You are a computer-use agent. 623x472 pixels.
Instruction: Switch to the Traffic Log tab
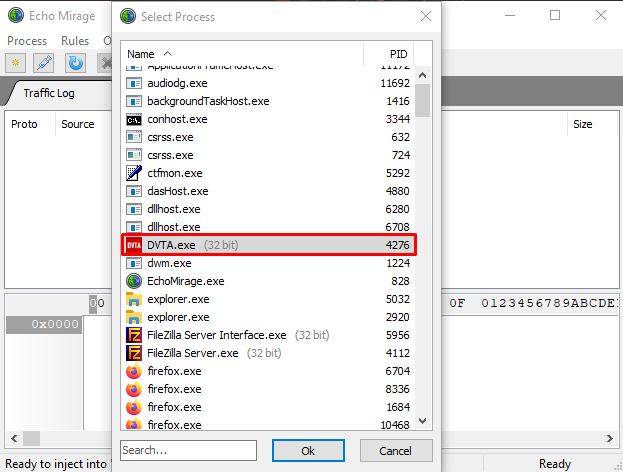click(x=49, y=93)
